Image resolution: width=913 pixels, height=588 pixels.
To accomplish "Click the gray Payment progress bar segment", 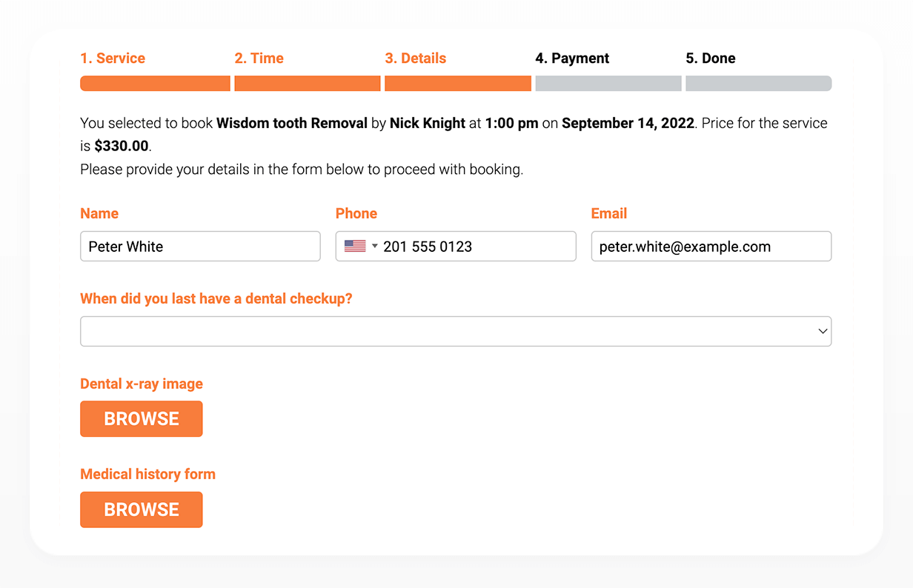I will tap(608, 84).
